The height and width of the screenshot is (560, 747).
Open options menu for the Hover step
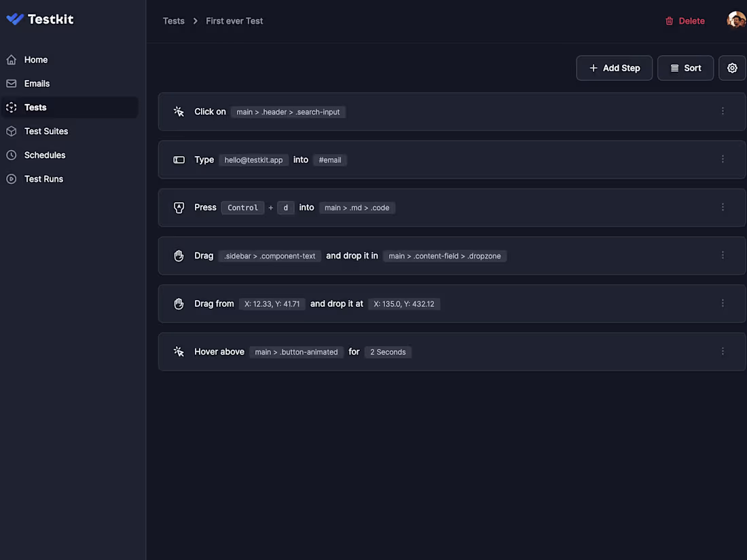coord(723,351)
